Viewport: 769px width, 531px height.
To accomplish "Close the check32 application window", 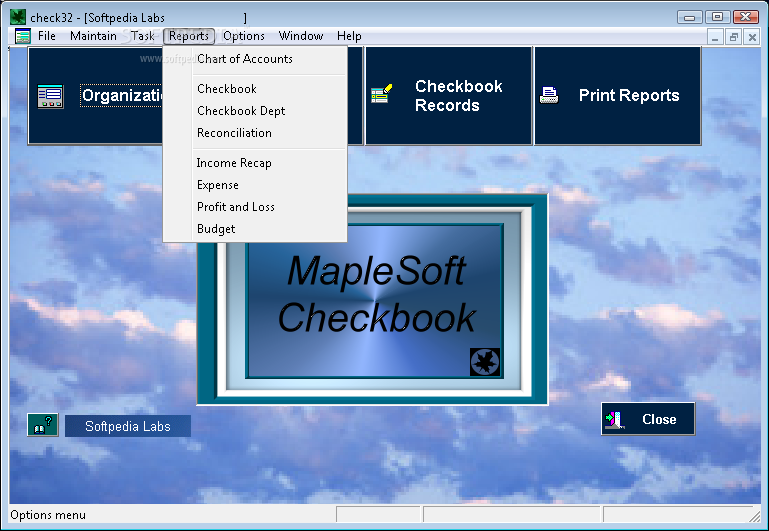I will (745, 17).
